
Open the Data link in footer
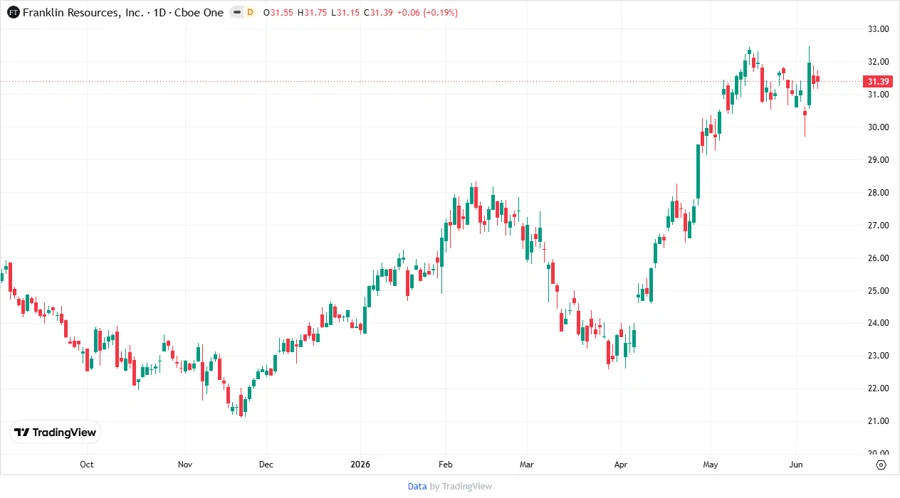[417, 487]
